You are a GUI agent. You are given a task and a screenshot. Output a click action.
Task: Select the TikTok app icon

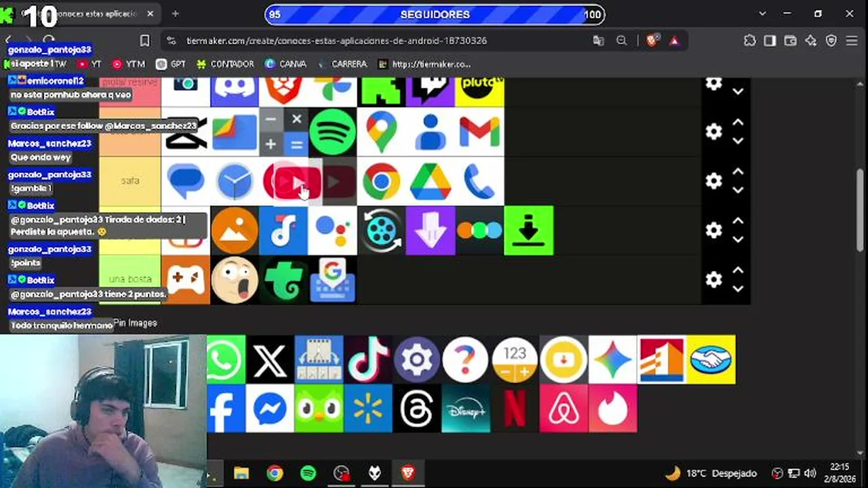click(x=368, y=359)
